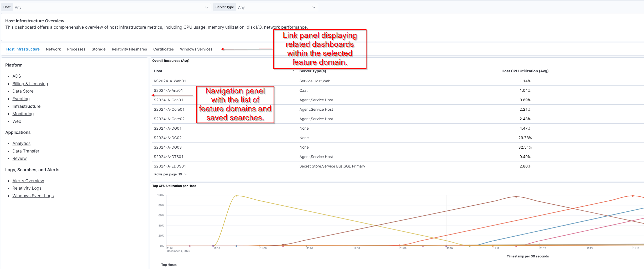
Task: View the Windows Event Logs link
Action: point(33,196)
